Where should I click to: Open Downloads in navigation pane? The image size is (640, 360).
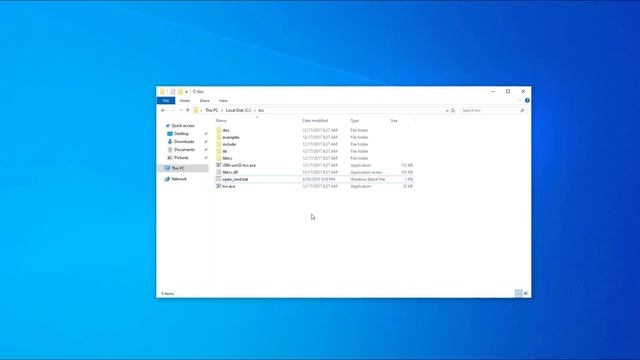click(184, 142)
